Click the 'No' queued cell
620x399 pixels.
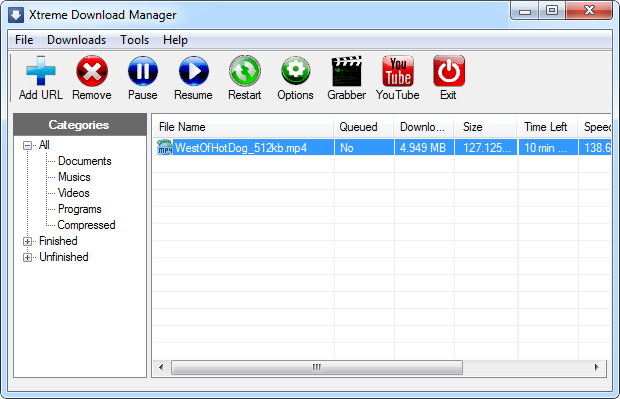[364, 147]
